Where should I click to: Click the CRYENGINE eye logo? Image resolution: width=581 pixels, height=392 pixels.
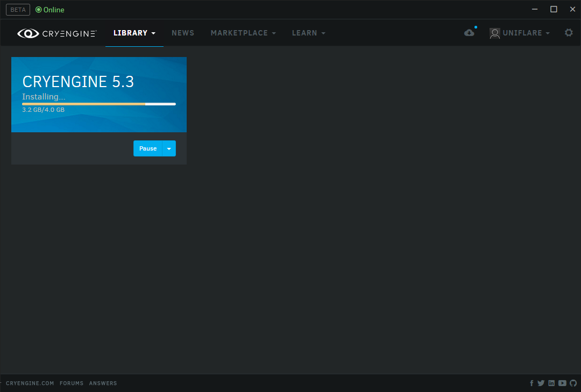[28, 33]
